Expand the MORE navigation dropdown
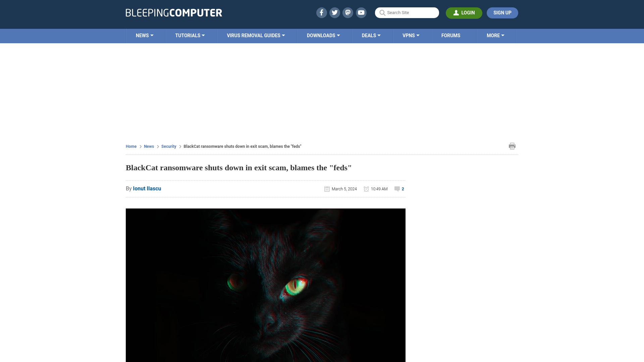 coord(495,35)
